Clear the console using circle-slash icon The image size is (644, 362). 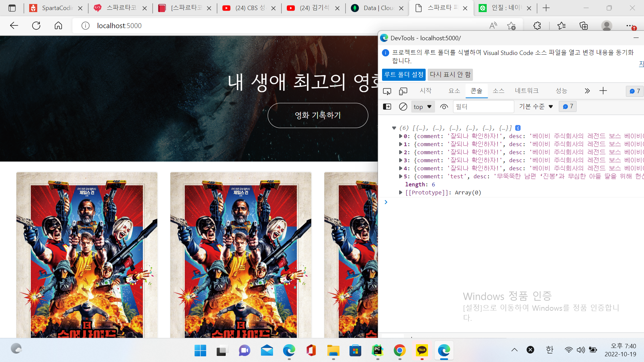[403, 106]
